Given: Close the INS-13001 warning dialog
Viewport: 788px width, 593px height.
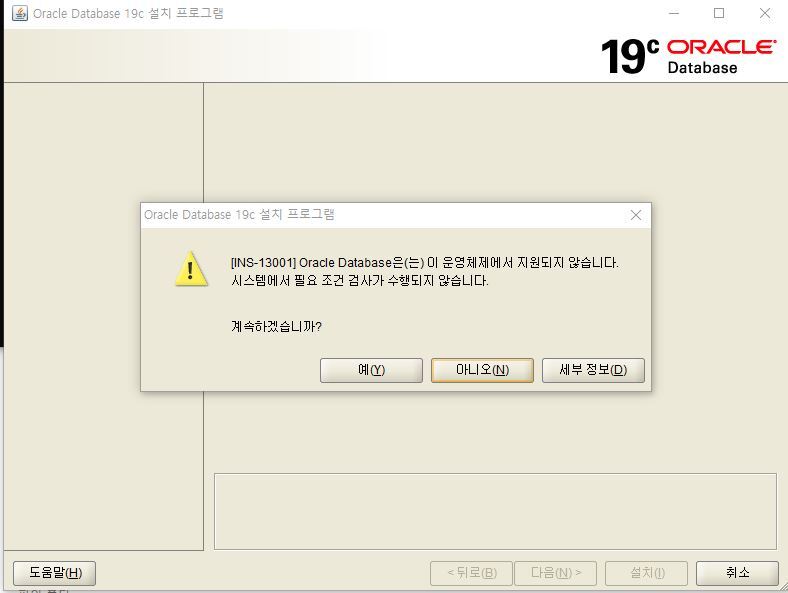Looking at the screenshot, I should click(x=636, y=215).
